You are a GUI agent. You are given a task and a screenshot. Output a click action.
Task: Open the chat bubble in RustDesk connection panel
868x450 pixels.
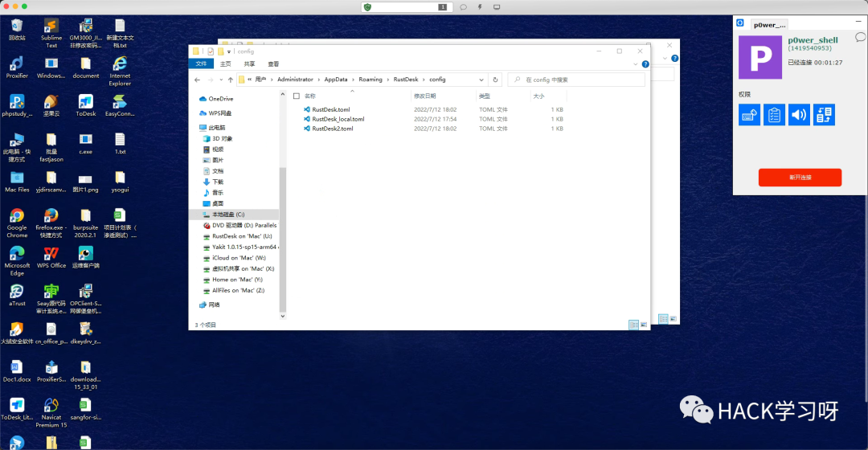(x=860, y=38)
